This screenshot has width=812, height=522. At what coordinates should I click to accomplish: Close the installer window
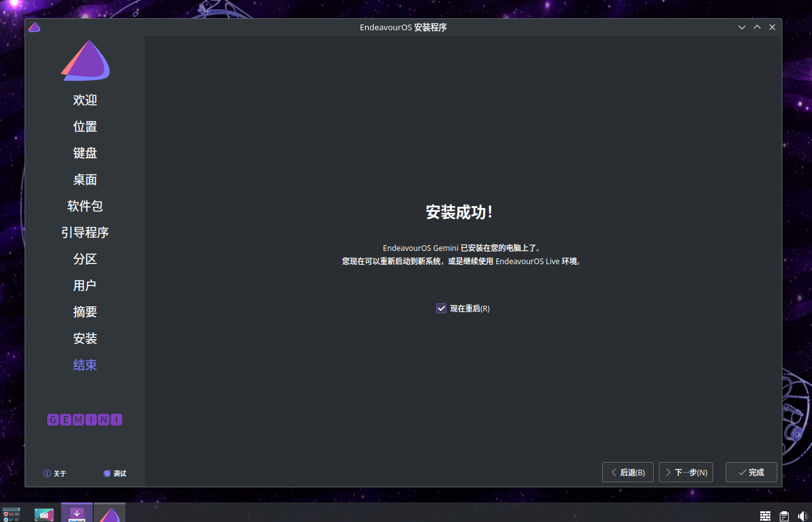[x=772, y=27]
